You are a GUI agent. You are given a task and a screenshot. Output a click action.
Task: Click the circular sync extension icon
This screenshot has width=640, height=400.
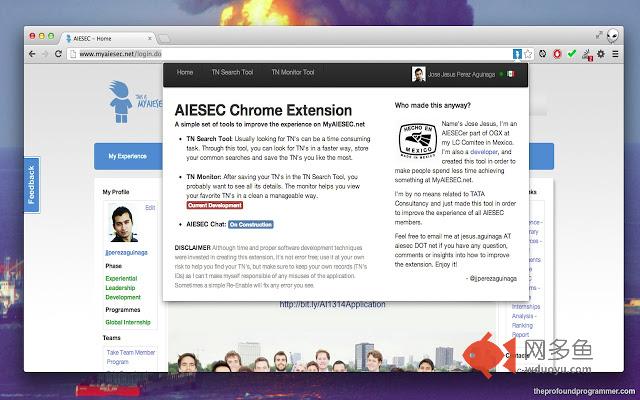pyautogui.click(x=542, y=54)
